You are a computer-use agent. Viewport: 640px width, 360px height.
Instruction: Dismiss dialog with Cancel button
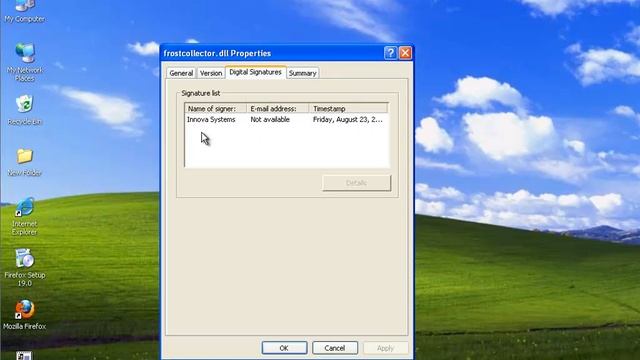tap(335, 348)
